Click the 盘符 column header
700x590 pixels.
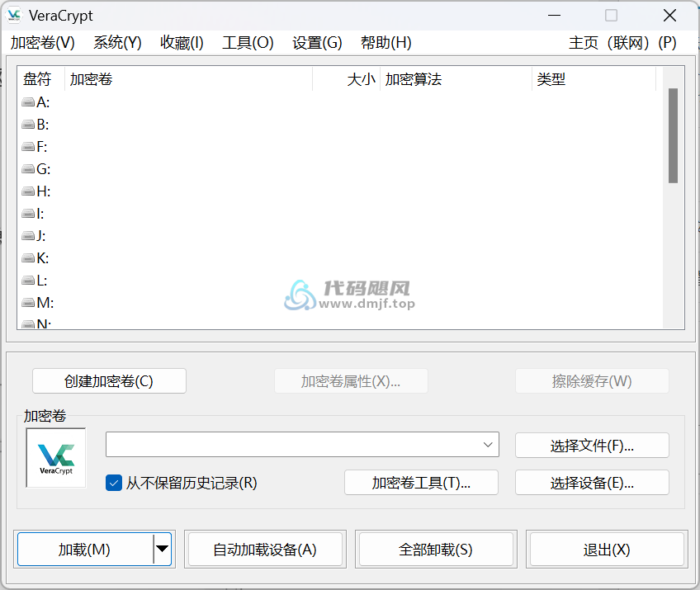(x=41, y=79)
